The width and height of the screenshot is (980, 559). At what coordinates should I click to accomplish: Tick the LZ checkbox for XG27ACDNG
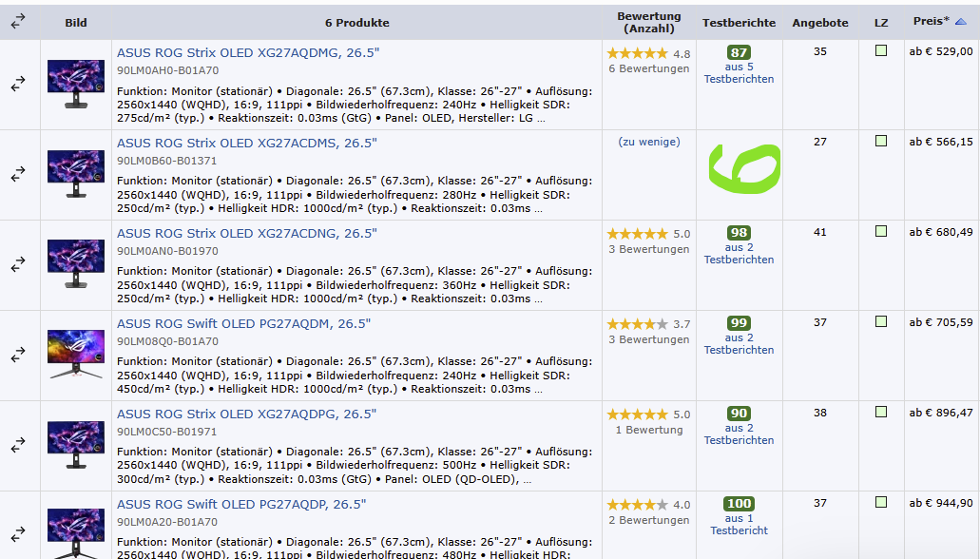tap(881, 231)
